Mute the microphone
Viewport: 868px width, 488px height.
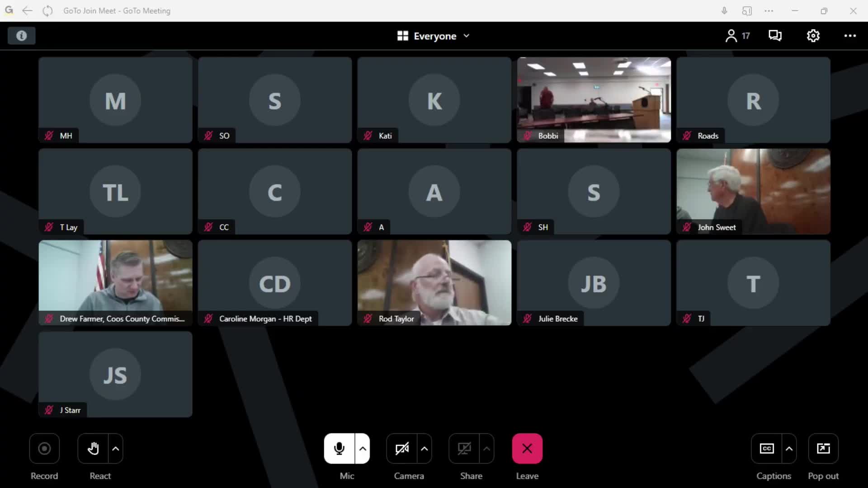click(x=339, y=448)
